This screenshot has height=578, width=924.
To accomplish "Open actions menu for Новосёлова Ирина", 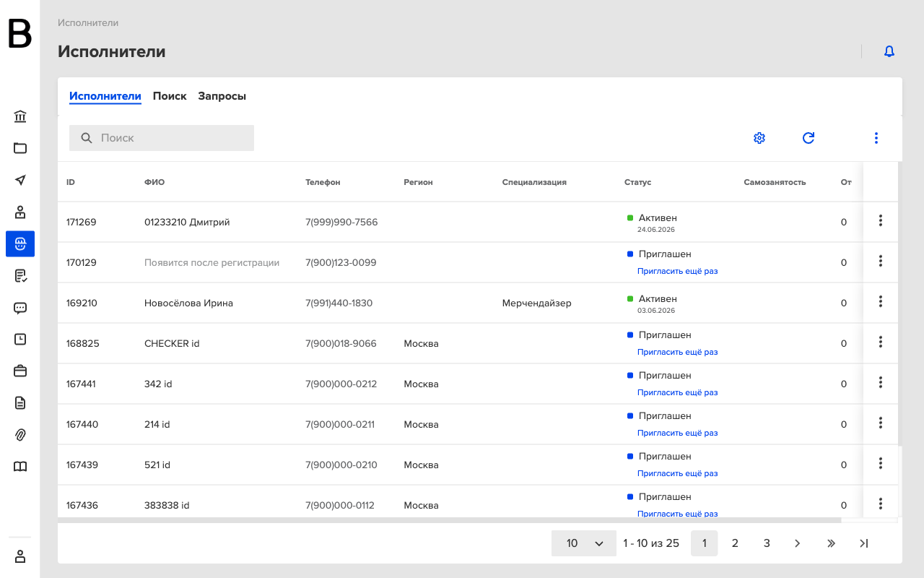I will click(881, 301).
